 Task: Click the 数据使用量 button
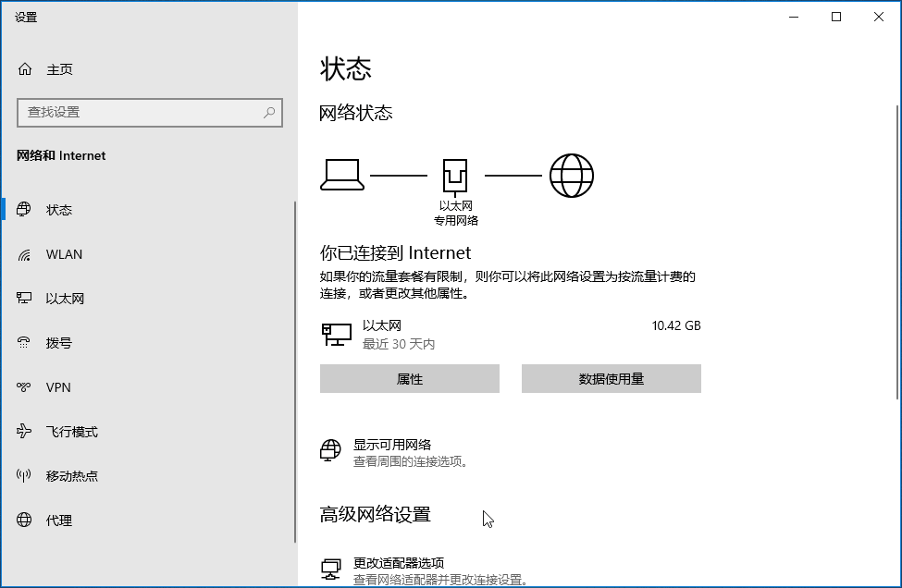tap(611, 378)
